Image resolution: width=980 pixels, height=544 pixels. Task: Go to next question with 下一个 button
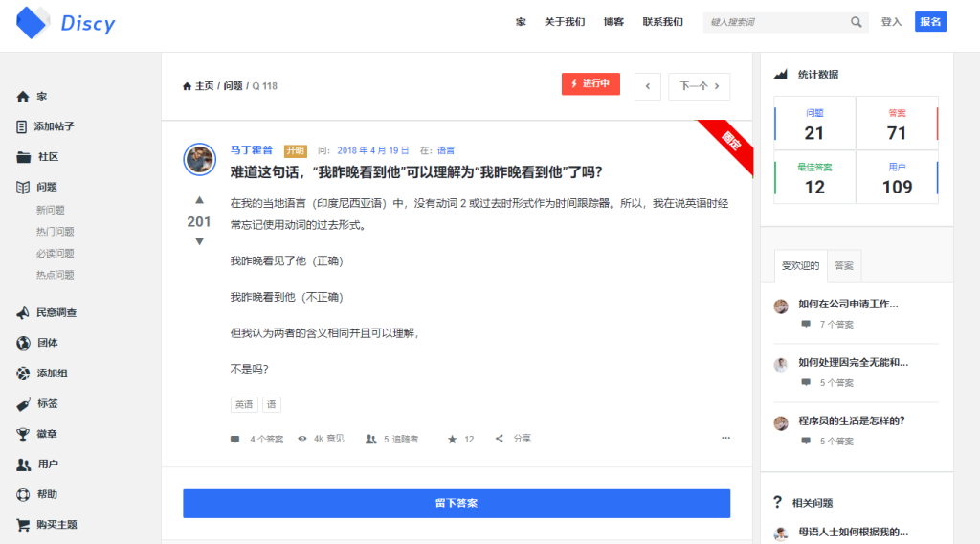[x=699, y=86]
